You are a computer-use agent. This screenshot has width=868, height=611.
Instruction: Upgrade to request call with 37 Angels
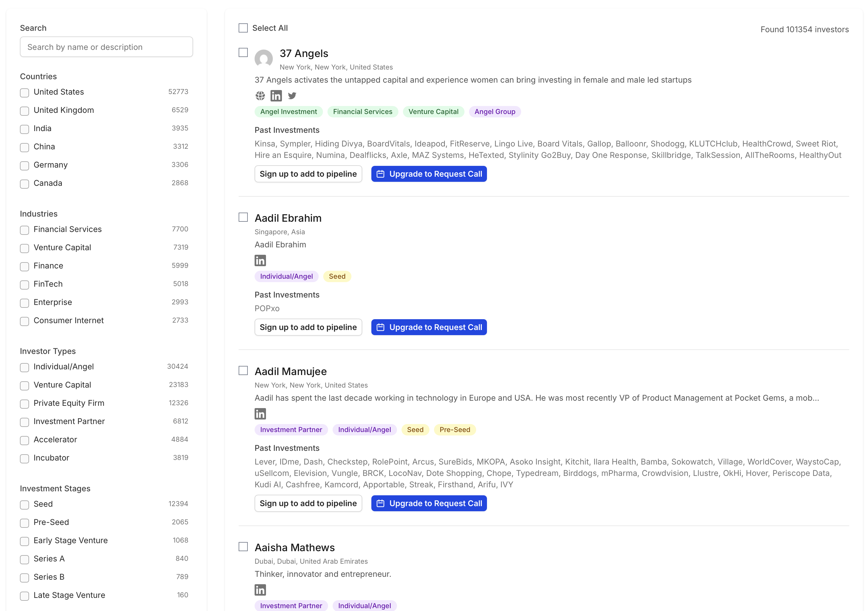[429, 174]
